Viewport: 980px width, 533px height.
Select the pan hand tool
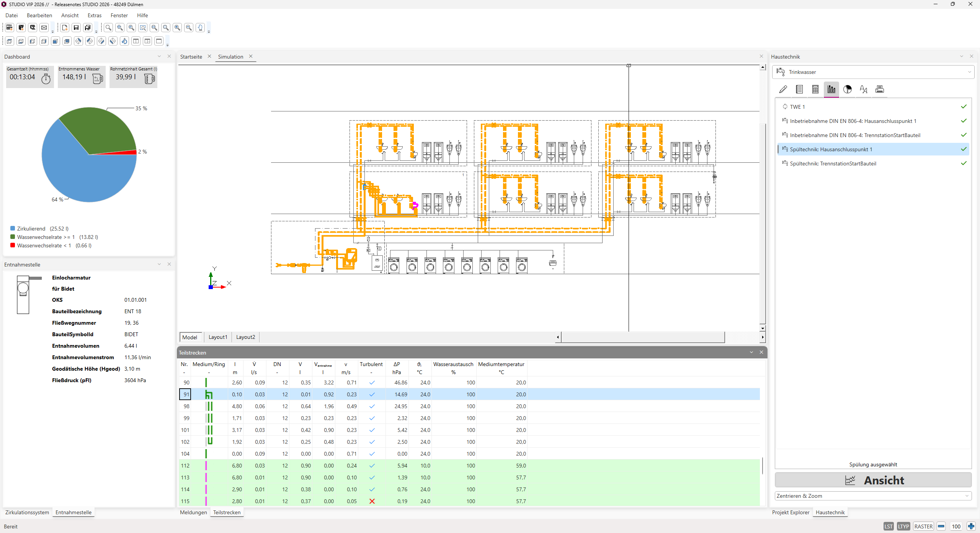200,28
